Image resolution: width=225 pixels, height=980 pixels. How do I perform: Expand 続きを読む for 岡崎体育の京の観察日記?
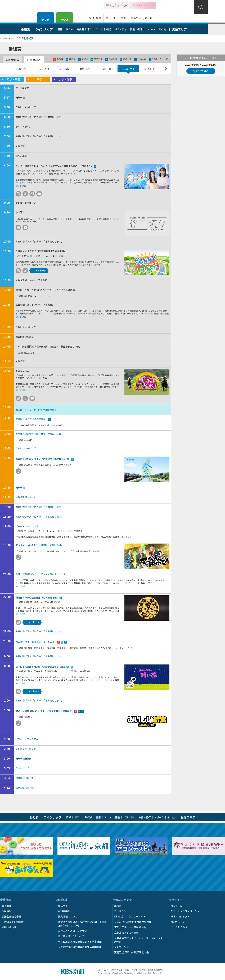coord(21,614)
